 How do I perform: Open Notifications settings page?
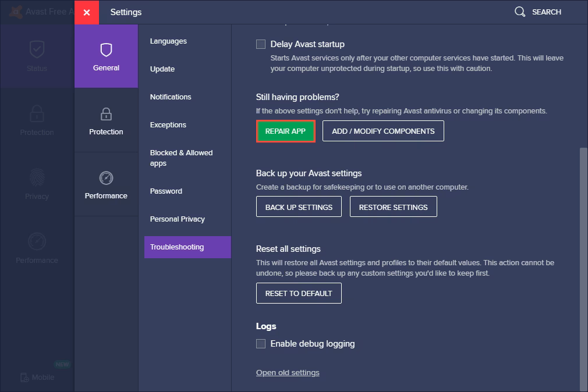point(171,97)
